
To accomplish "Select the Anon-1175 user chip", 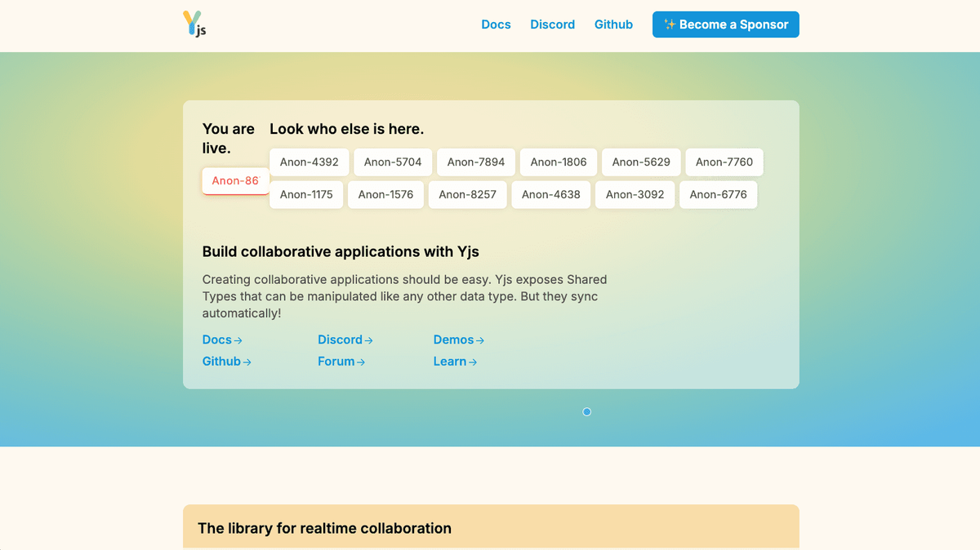I will coord(306,194).
